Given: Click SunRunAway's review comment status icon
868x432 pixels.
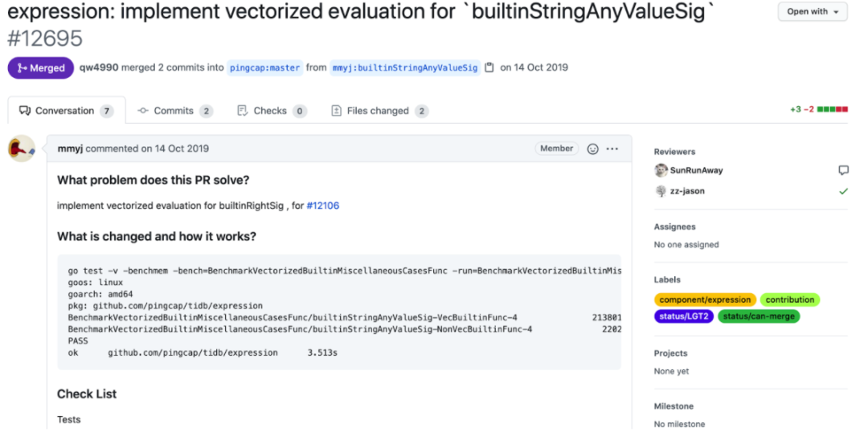Looking at the screenshot, I should click(x=843, y=170).
